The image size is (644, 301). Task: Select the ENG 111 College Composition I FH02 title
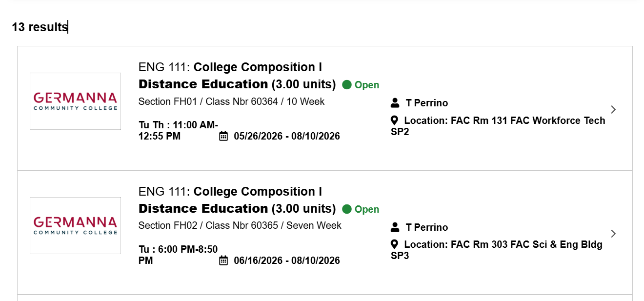click(230, 191)
